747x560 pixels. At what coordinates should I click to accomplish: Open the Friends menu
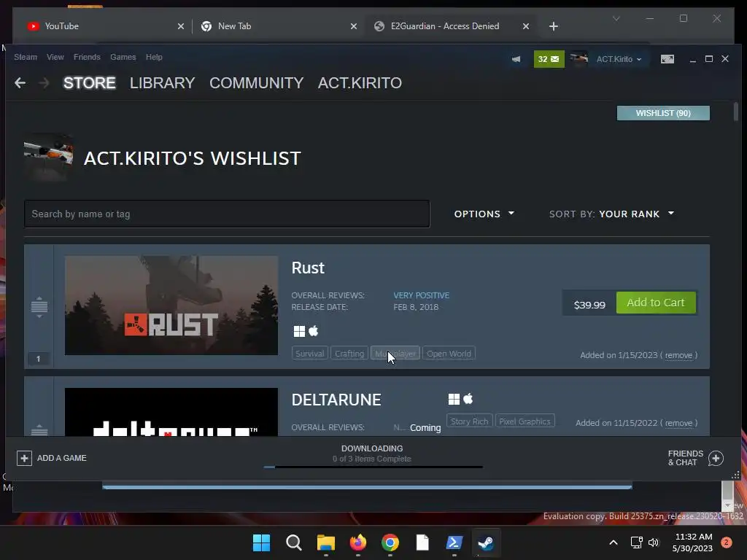coord(88,57)
